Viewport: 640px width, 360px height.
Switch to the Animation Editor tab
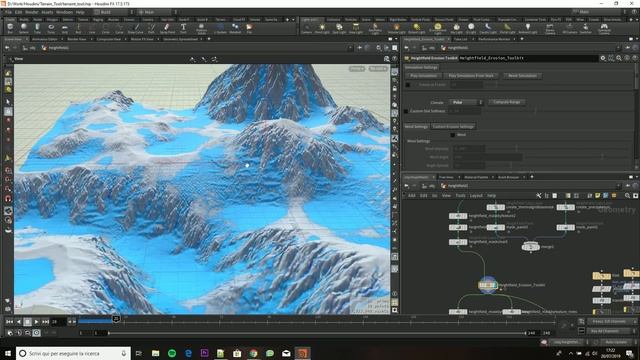tap(45, 39)
